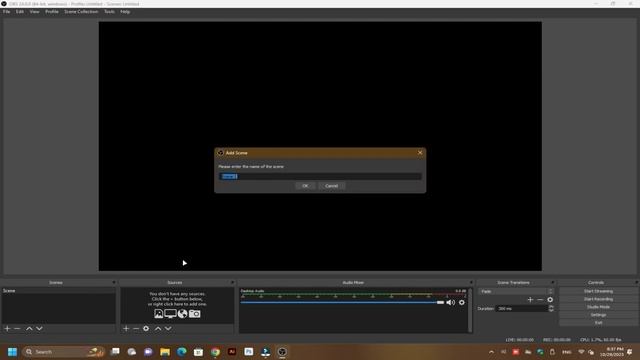Remove source using the Sources minus icon
The width and height of the screenshot is (640, 360).
[x=136, y=328]
